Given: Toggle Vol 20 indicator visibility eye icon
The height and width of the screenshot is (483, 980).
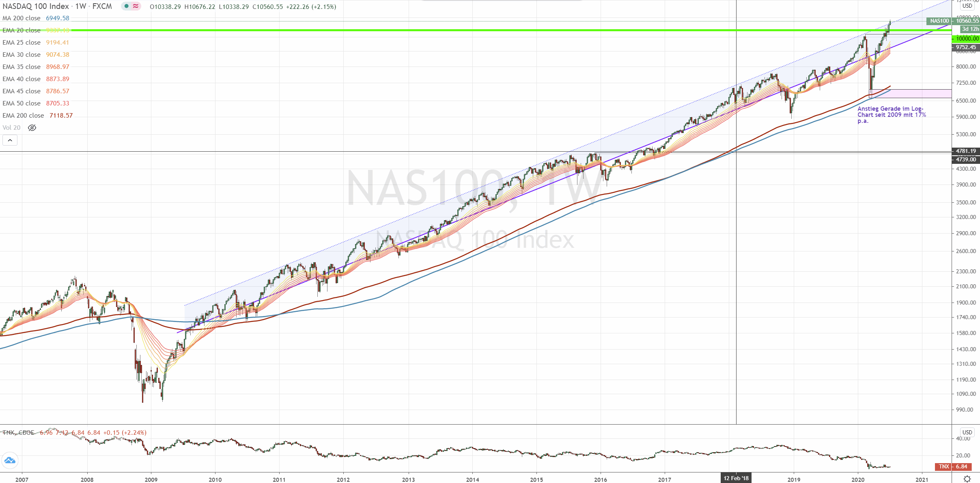Looking at the screenshot, I should pos(32,128).
